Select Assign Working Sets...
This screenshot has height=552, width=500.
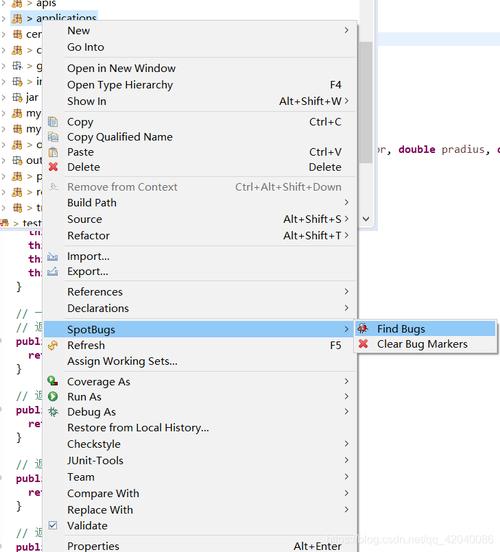click(x=122, y=361)
